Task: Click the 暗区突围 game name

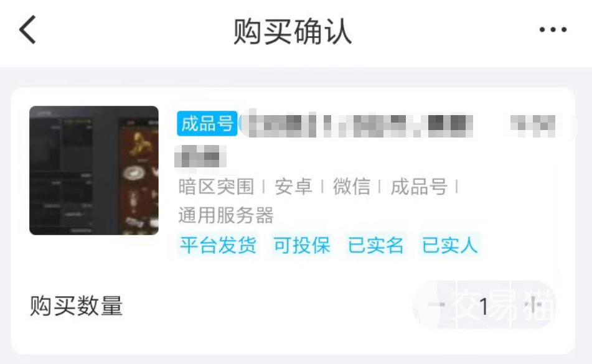Action: pos(217,186)
